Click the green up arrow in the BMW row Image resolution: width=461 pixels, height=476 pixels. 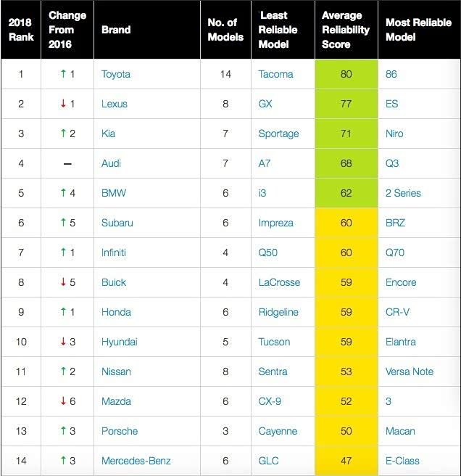(x=62, y=193)
